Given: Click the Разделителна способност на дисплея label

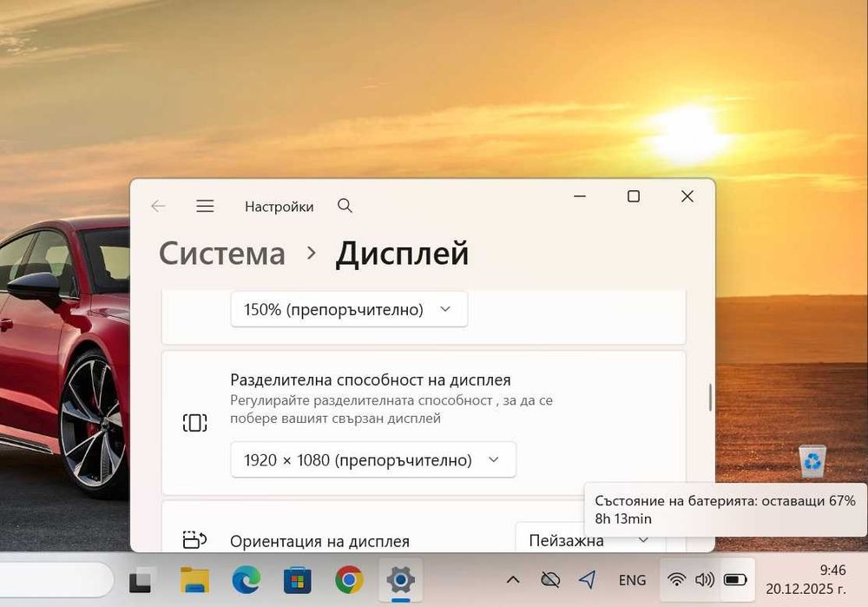Looking at the screenshot, I should click(371, 380).
